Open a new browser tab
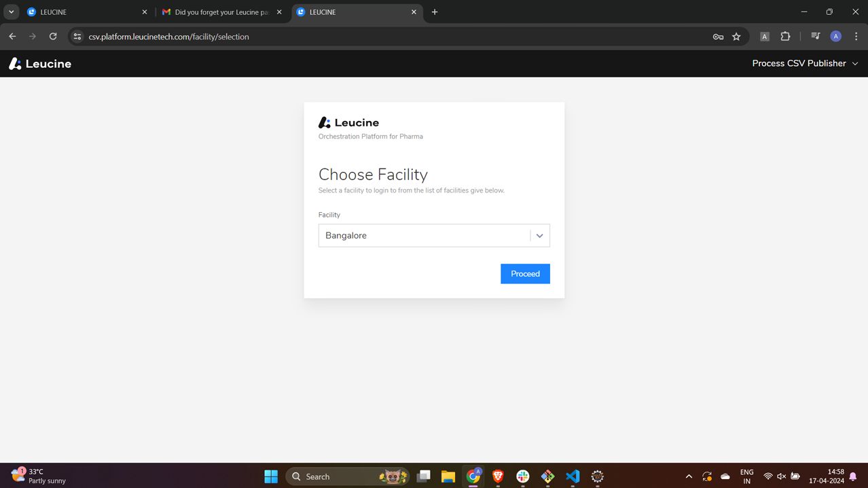The width and height of the screenshot is (868, 488). (x=435, y=12)
